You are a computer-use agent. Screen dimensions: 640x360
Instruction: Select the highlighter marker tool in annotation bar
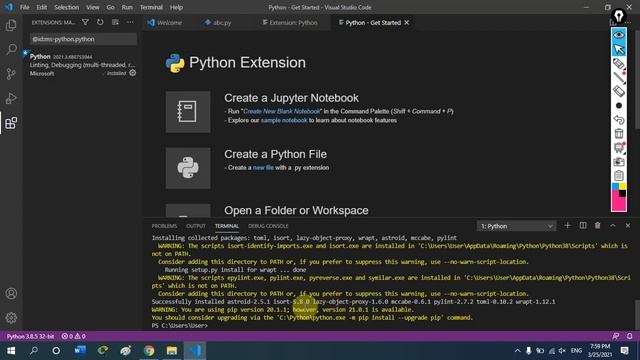coord(619,63)
